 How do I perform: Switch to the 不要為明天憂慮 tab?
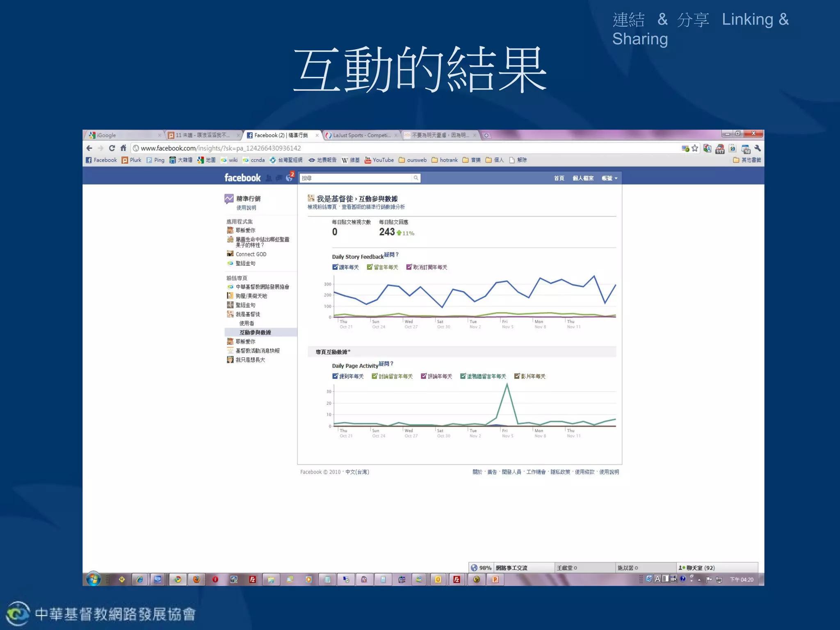[441, 135]
